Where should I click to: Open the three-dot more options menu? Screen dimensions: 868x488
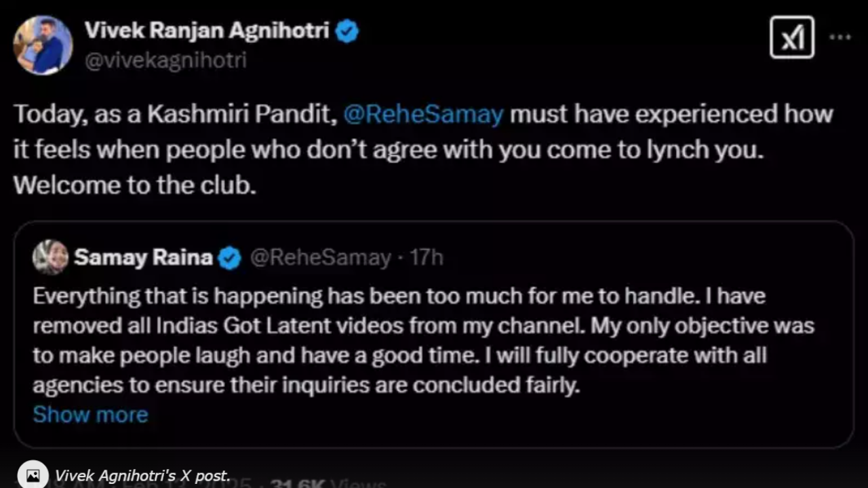point(840,37)
